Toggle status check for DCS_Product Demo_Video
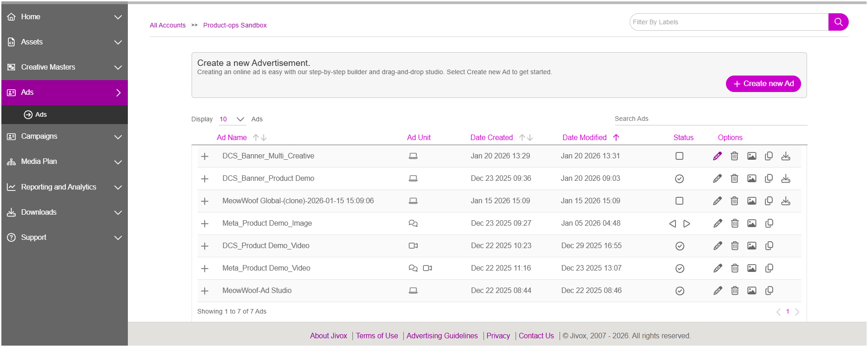The height and width of the screenshot is (347, 868). pyautogui.click(x=680, y=246)
